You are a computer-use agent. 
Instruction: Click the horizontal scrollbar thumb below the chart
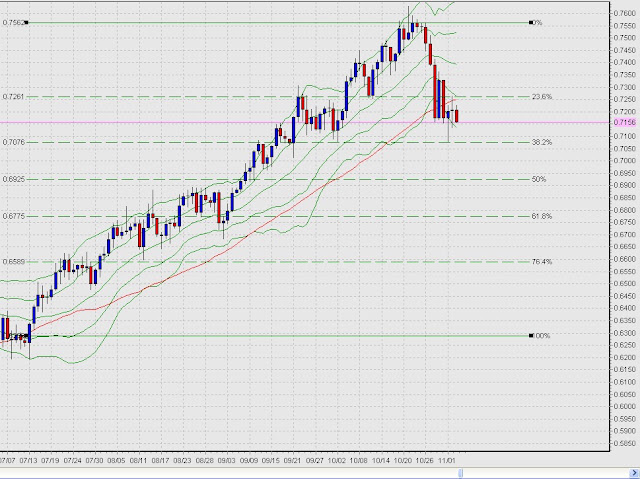coord(460,472)
